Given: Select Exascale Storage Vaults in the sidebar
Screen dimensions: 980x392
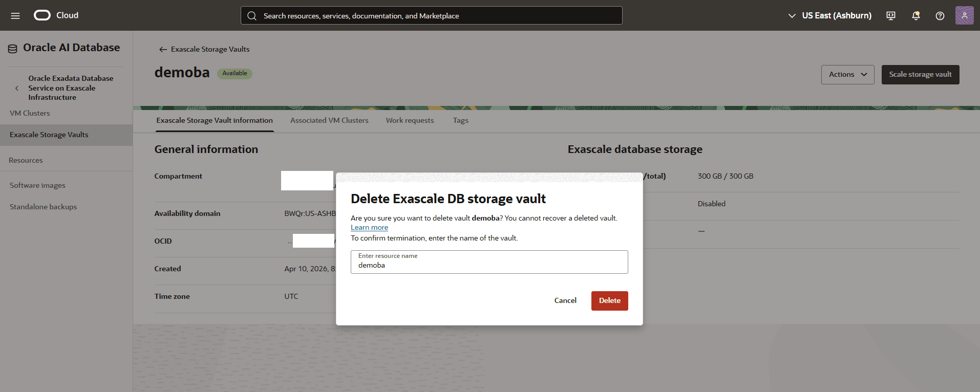Looking at the screenshot, I should pos(66,135).
